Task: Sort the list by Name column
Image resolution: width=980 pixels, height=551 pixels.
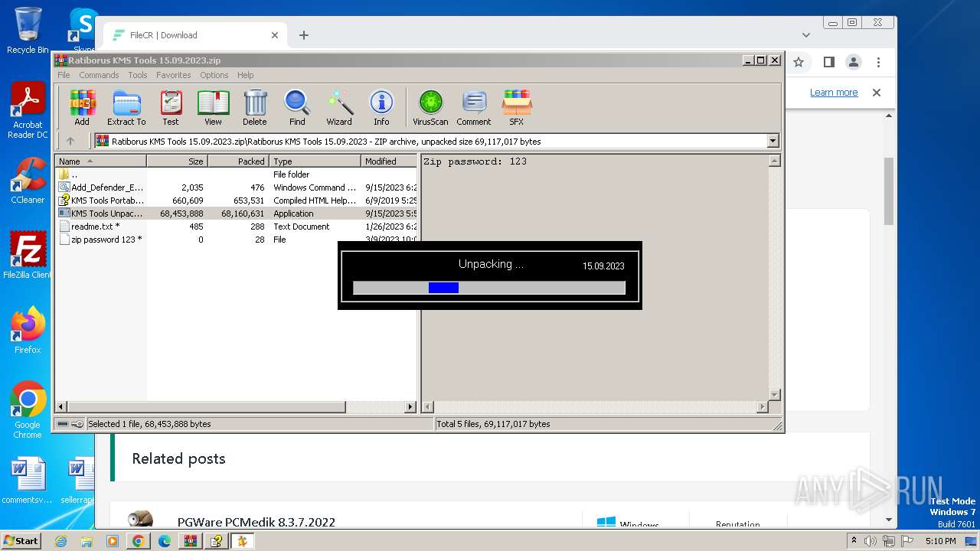Action: [100, 161]
